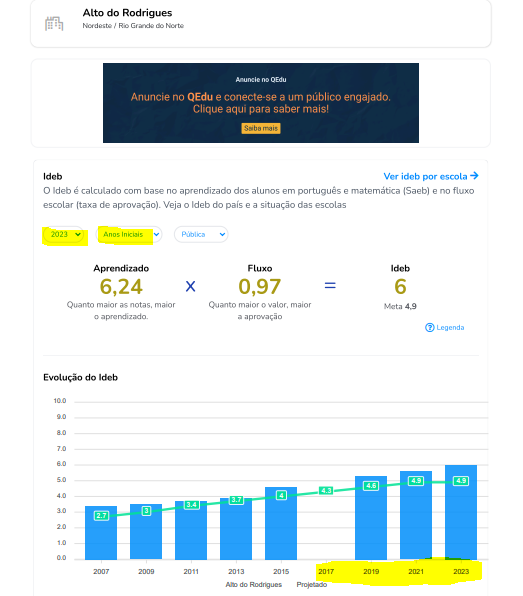Image resolution: width=523 pixels, height=596 pixels.
Task: Toggle the Alto do Rodrigues legend entry
Action: pyautogui.click(x=254, y=585)
